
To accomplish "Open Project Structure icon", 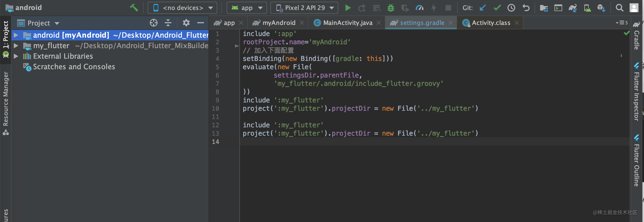I will click(544, 8).
